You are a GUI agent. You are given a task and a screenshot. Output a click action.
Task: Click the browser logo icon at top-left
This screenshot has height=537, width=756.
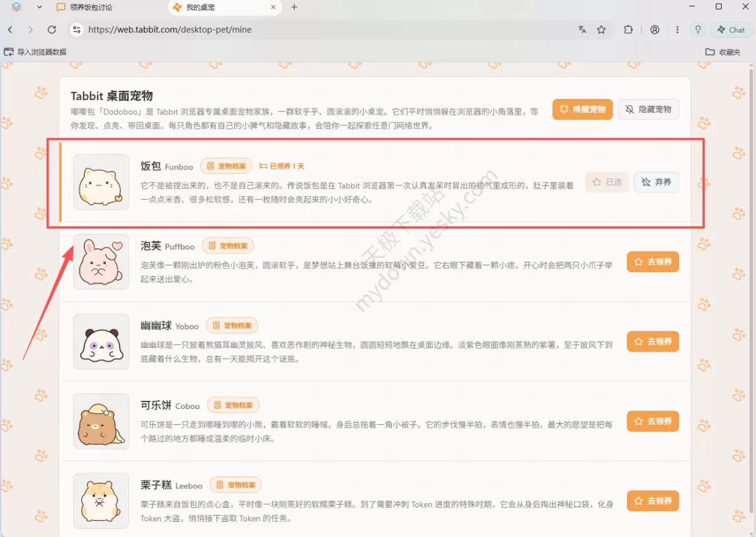[16, 7]
